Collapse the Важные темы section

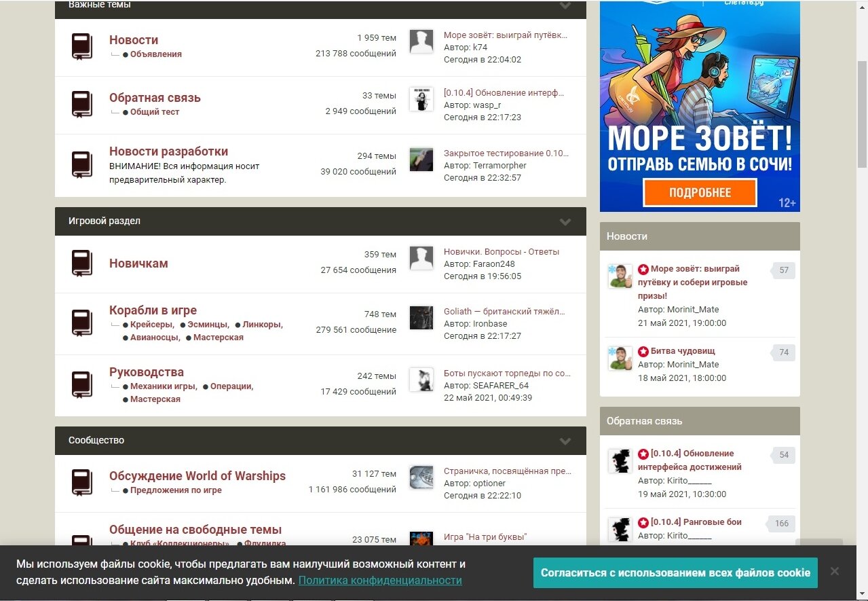point(565,5)
